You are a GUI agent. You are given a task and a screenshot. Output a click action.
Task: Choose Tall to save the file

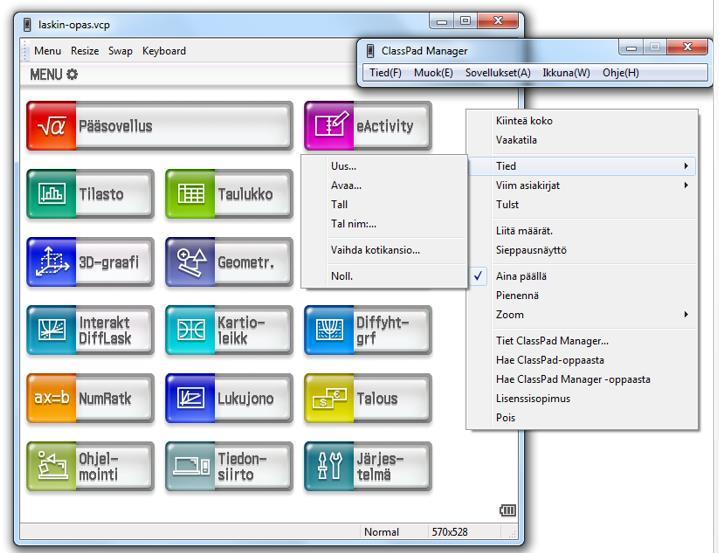384,205
